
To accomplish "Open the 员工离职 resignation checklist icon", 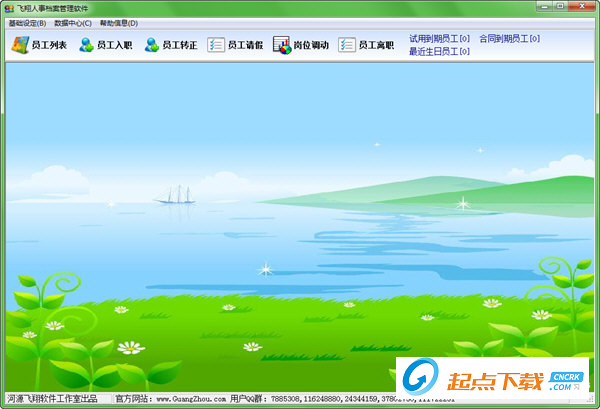I will click(347, 45).
